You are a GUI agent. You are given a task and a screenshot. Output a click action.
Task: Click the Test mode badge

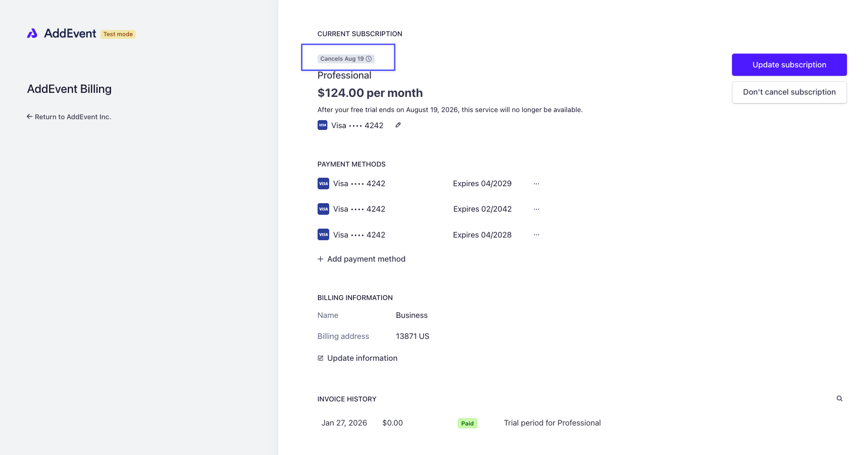click(118, 34)
